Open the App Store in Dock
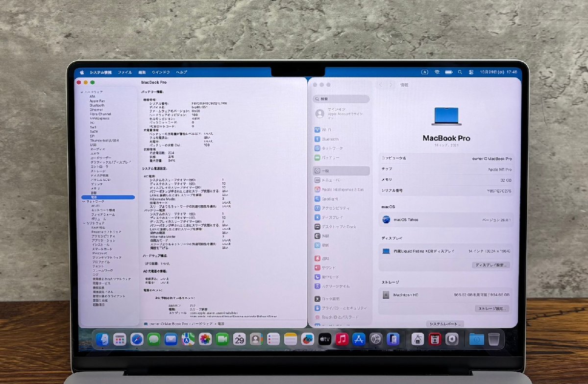The width and height of the screenshot is (588, 384). point(359,339)
